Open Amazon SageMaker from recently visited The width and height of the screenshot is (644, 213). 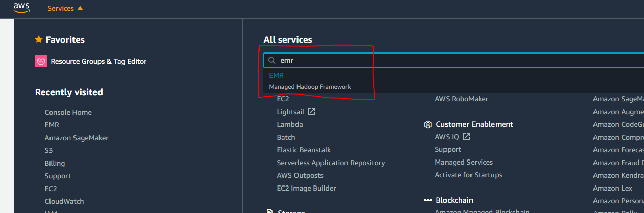click(x=77, y=138)
